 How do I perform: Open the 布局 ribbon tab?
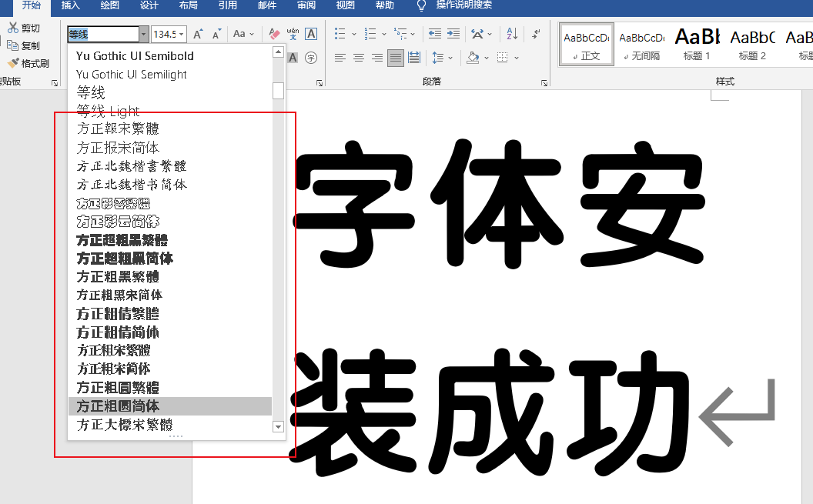click(188, 5)
